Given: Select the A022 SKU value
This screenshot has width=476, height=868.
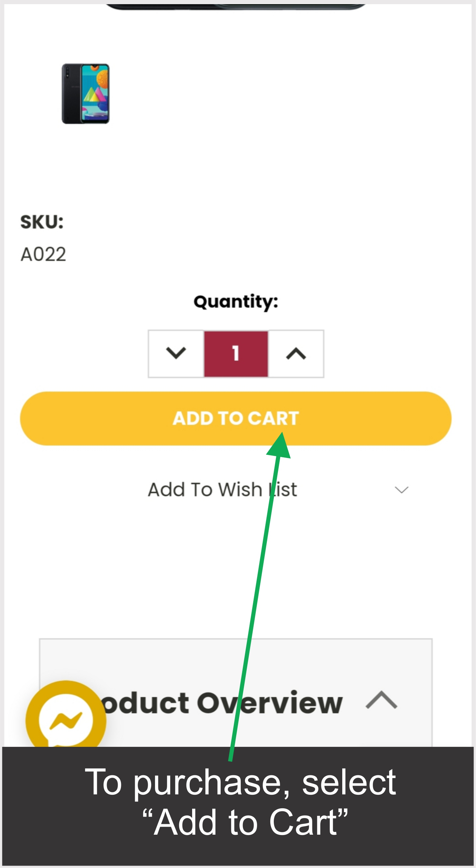Looking at the screenshot, I should (43, 254).
